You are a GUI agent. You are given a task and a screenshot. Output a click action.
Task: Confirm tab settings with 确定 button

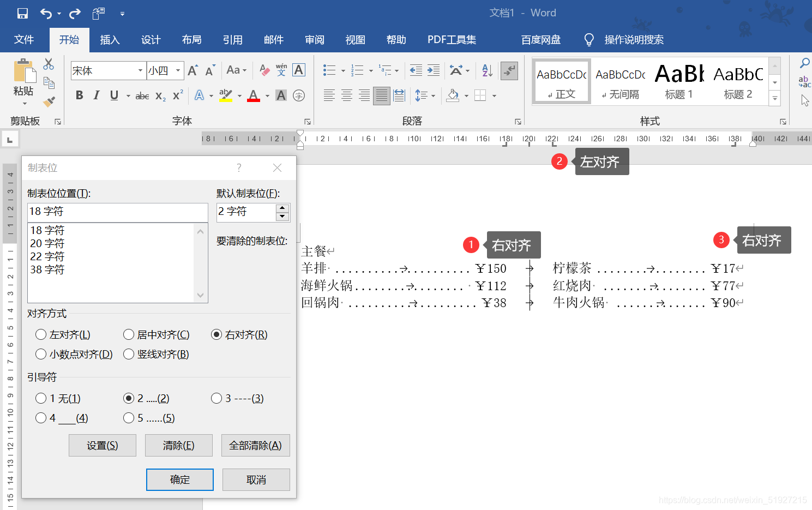[x=179, y=479]
